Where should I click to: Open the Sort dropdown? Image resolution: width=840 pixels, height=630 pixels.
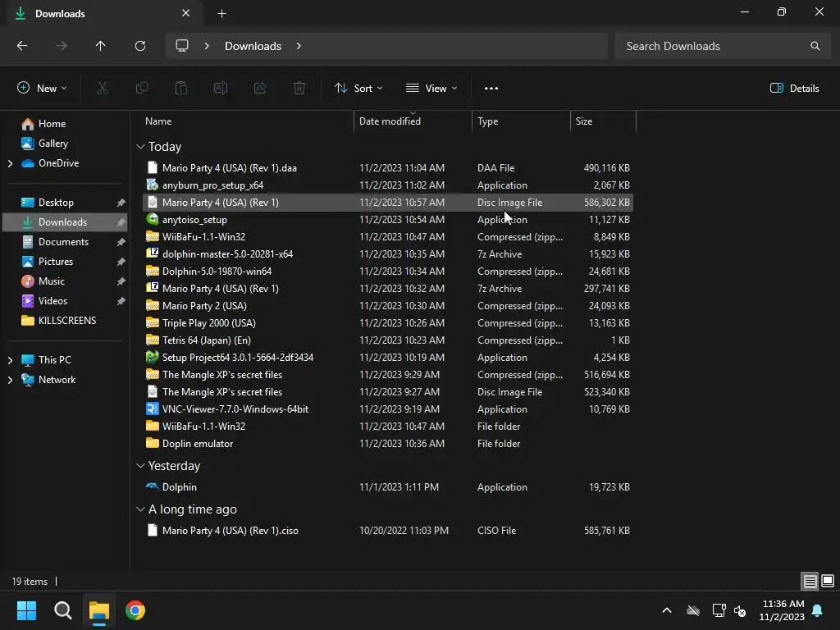pyautogui.click(x=358, y=89)
